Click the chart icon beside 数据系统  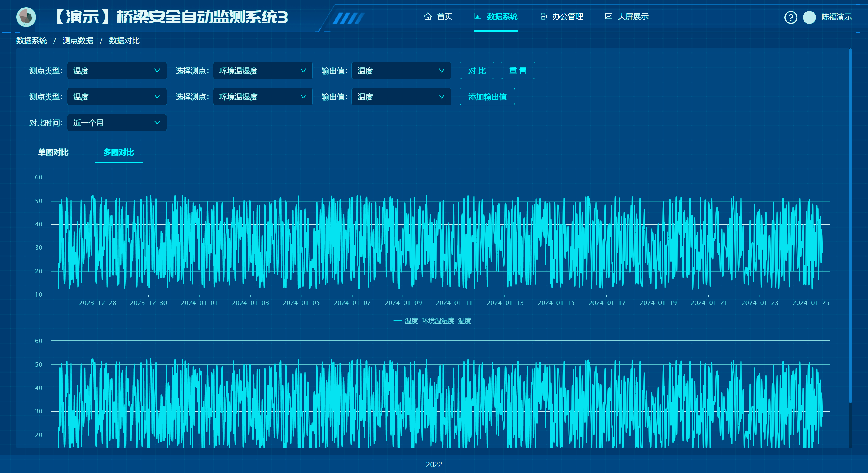click(x=477, y=17)
